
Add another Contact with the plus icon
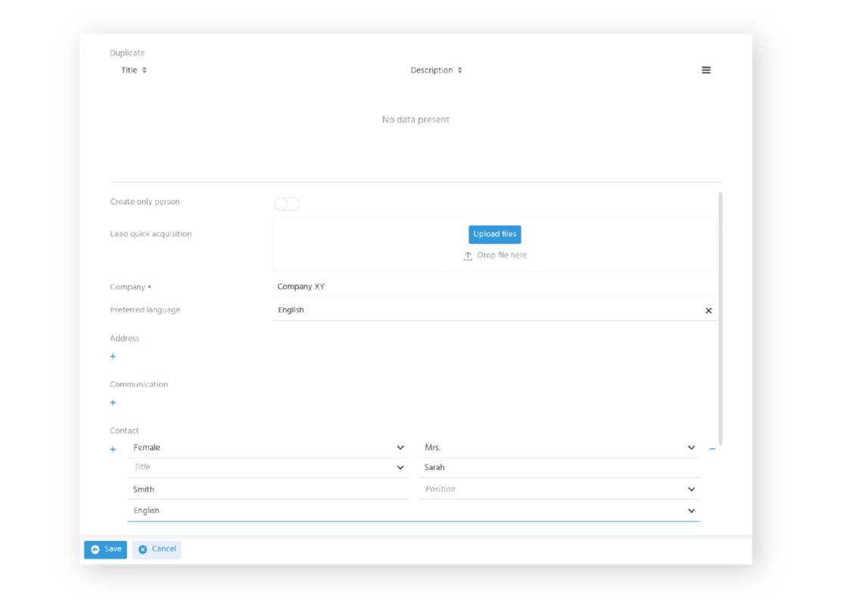click(113, 449)
